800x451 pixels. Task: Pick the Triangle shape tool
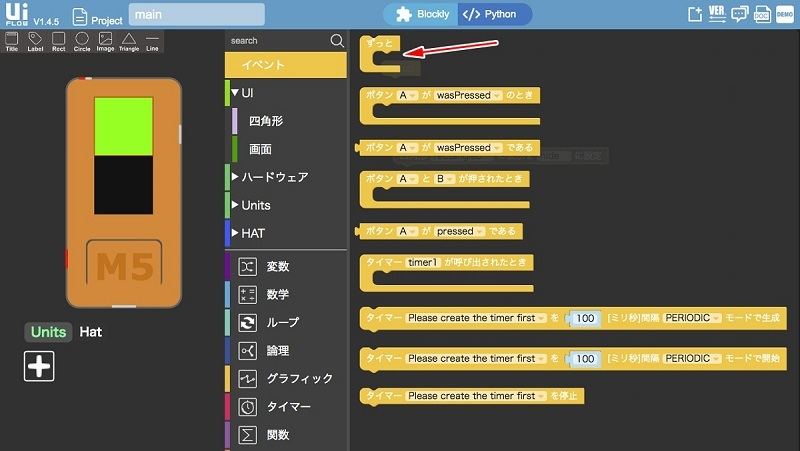[x=129, y=42]
